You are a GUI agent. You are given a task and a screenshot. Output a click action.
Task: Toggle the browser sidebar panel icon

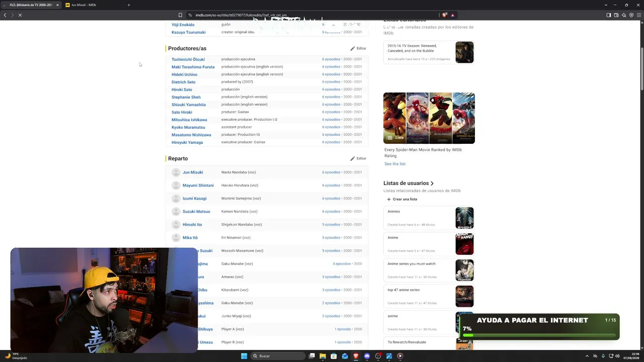609,15
